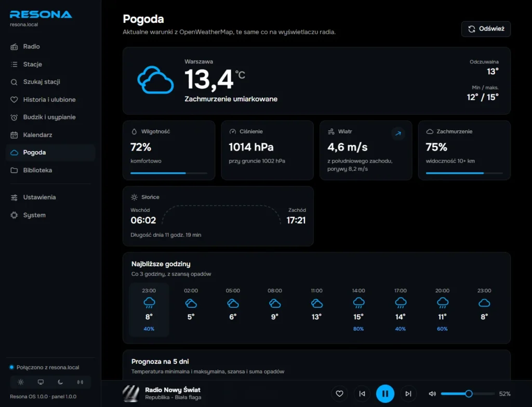Open the Radio page
The width and height of the screenshot is (532, 407).
[x=50, y=47]
